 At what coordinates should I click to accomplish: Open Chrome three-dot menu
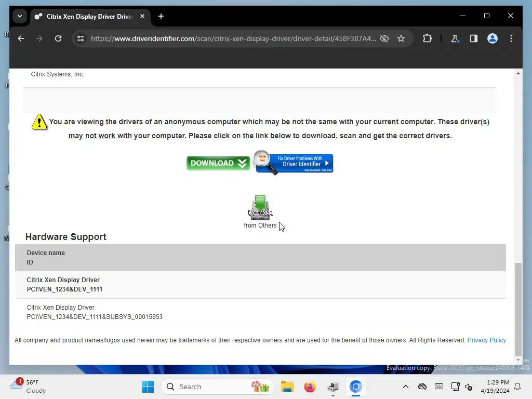point(511,38)
